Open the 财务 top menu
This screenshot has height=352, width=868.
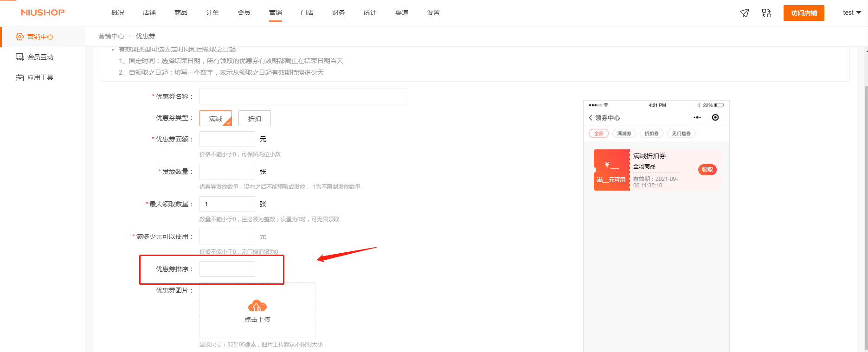click(x=339, y=13)
